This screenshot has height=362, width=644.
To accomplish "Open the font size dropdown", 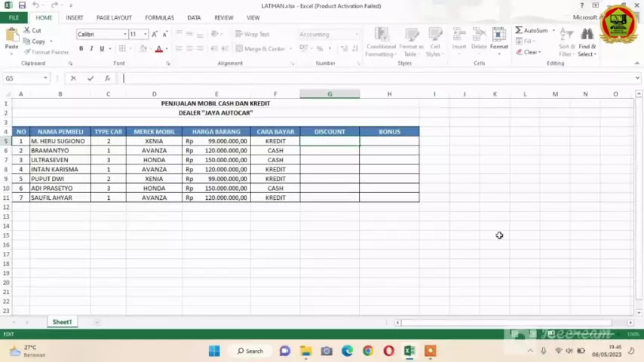I will (x=145, y=34).
